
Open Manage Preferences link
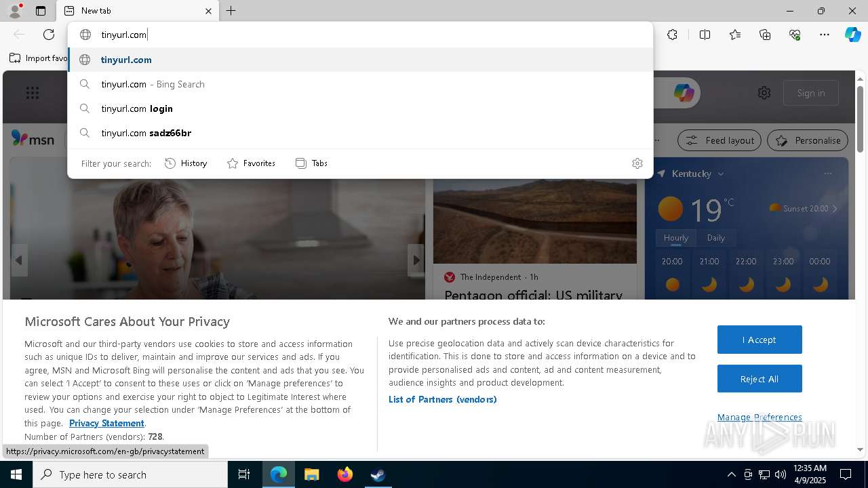point(759,417)
